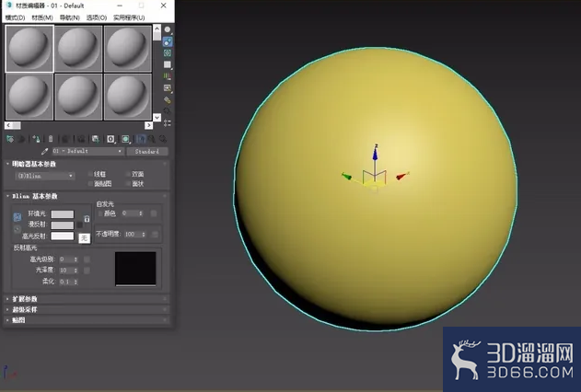
Task: Open the Material ID Channel flyout
Action: tap(110, 139)
